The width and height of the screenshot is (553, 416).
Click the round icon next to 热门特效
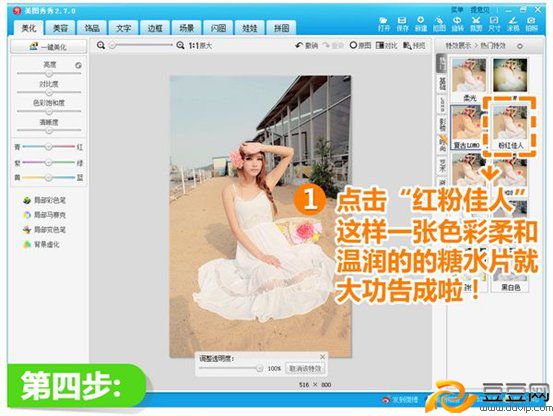coord(519,46)
